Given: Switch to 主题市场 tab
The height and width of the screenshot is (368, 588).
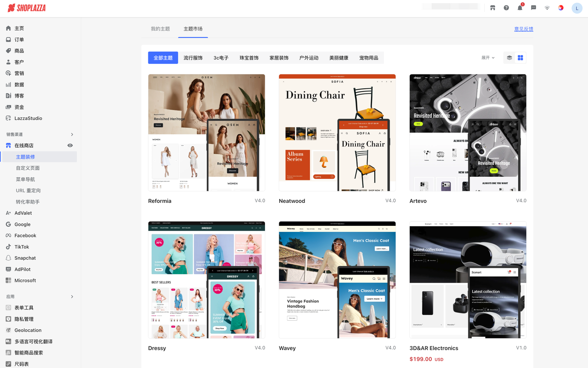Looking at the screenshot, I should [193, 29].
